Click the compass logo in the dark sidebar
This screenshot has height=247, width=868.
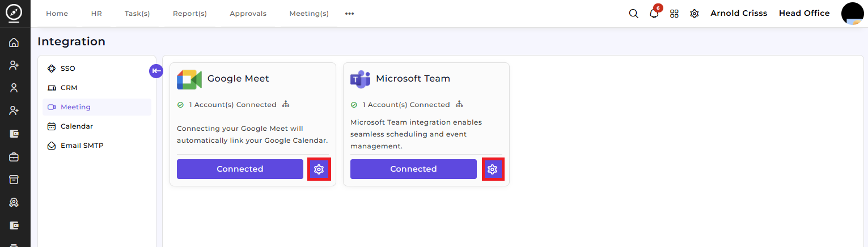pos(14,14)
